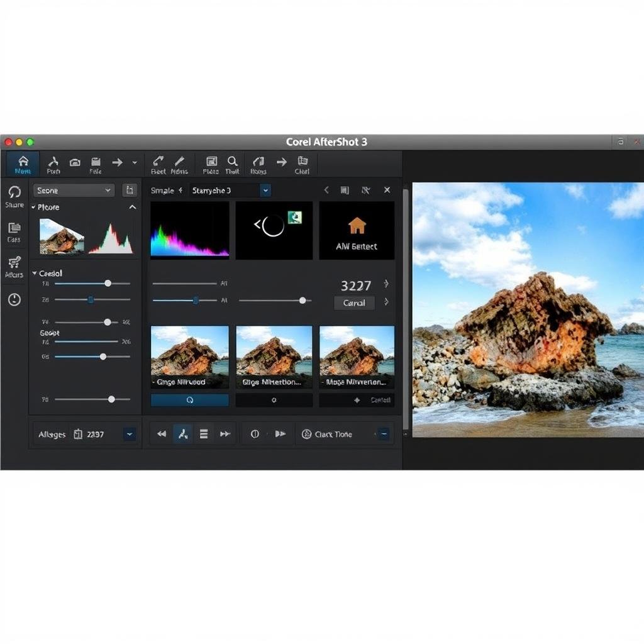Click the rewind playback button
Image resolution: width=644 pixels, height=644 pixels.
click(162, 434)
